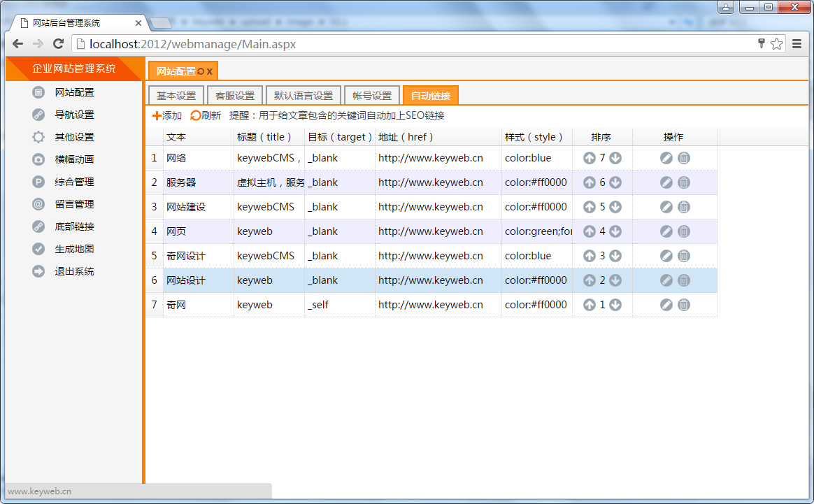
Task: Edit the 网络 link entry
Action: 666,158
